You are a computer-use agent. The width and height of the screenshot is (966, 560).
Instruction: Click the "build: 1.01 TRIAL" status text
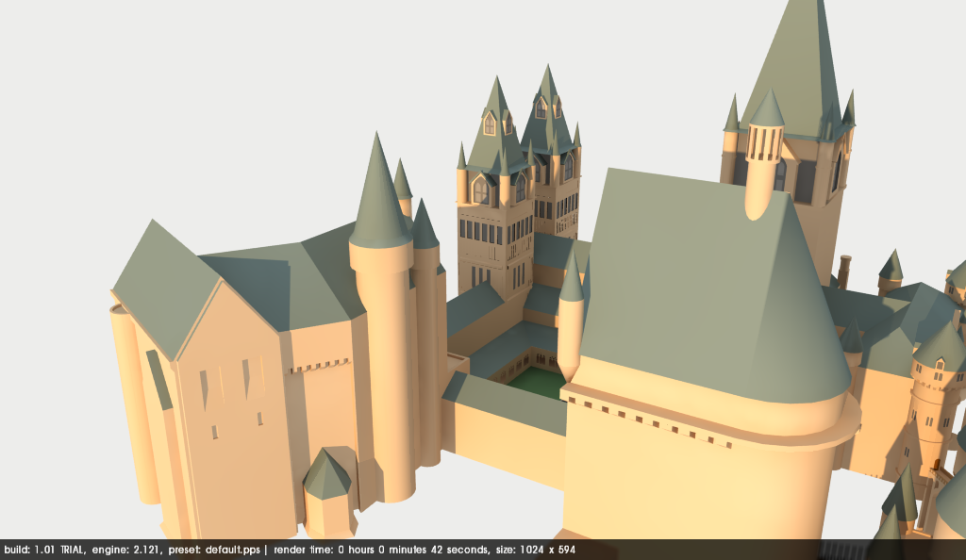[43, 550]
